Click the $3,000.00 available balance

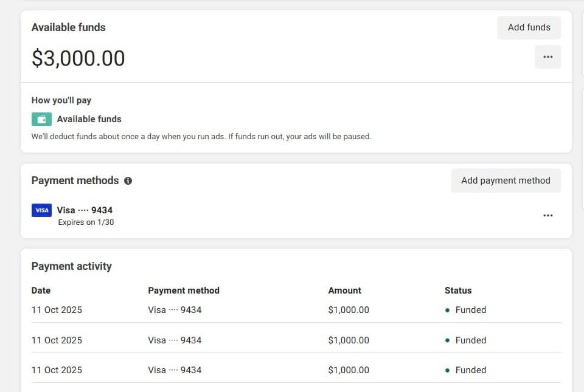(x=78, y=58)
